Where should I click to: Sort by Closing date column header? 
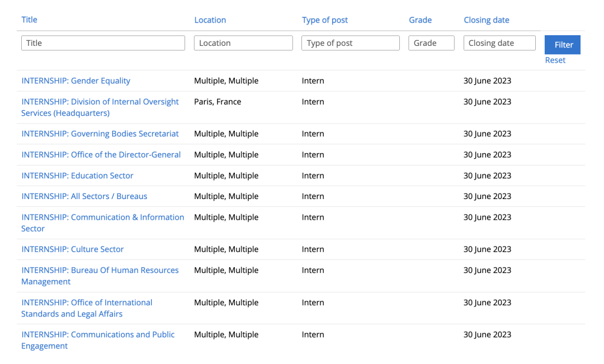[x=486, y=20]
